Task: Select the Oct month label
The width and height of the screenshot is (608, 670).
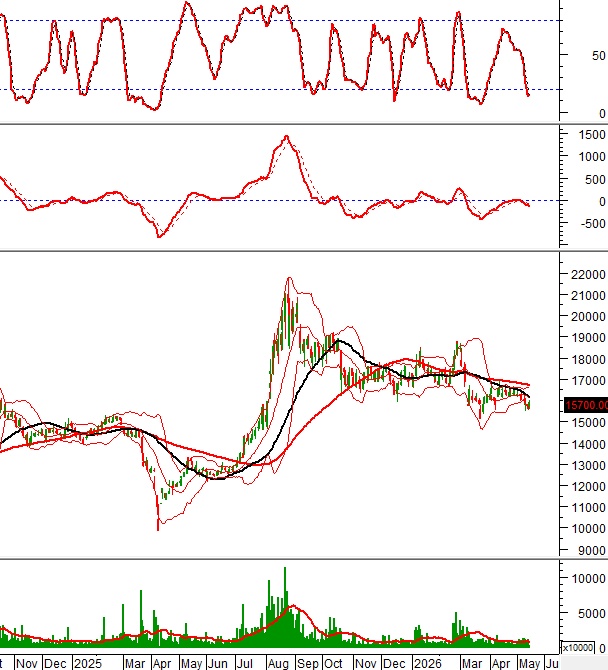Action: tap(333, 664)
